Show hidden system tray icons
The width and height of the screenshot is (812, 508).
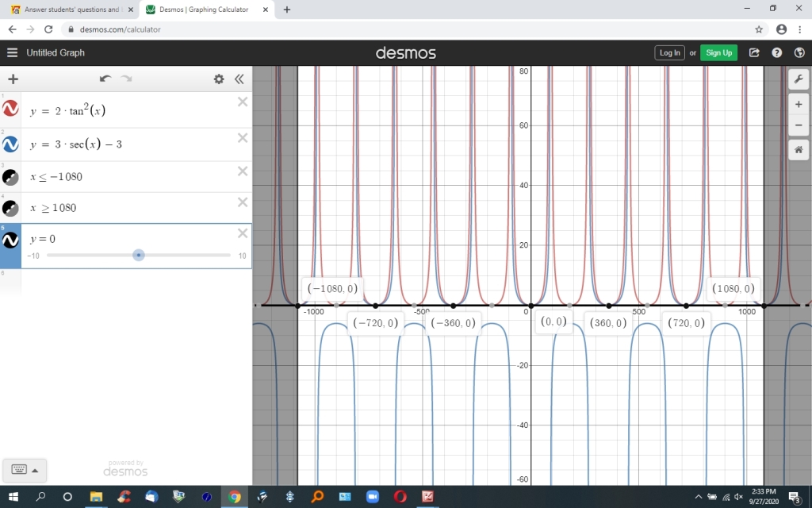(x=699, y=497)
